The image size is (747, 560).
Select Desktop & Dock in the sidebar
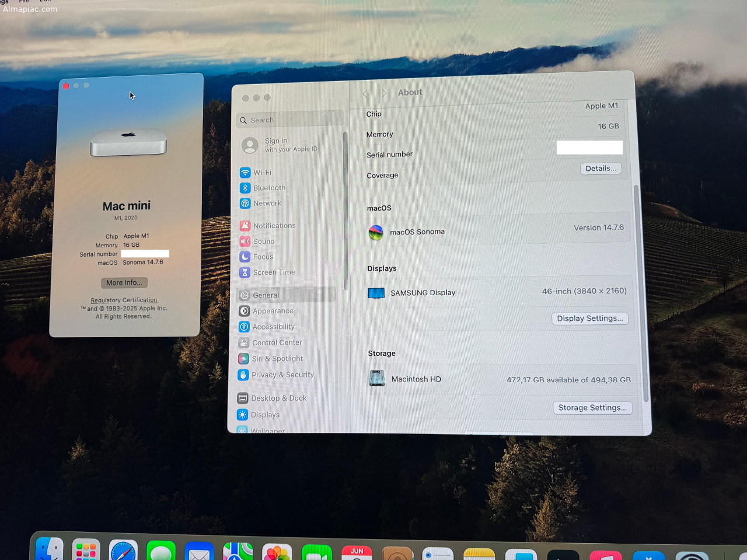272,398
